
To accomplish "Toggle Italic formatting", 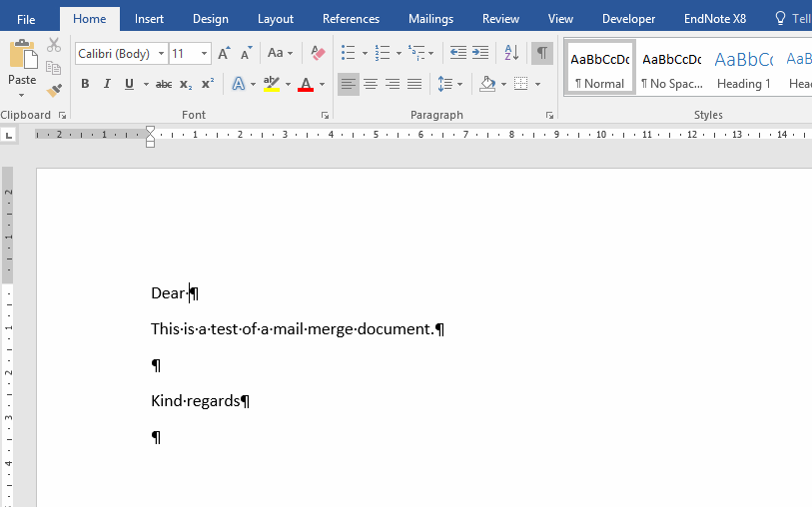I will pos(107,85).
